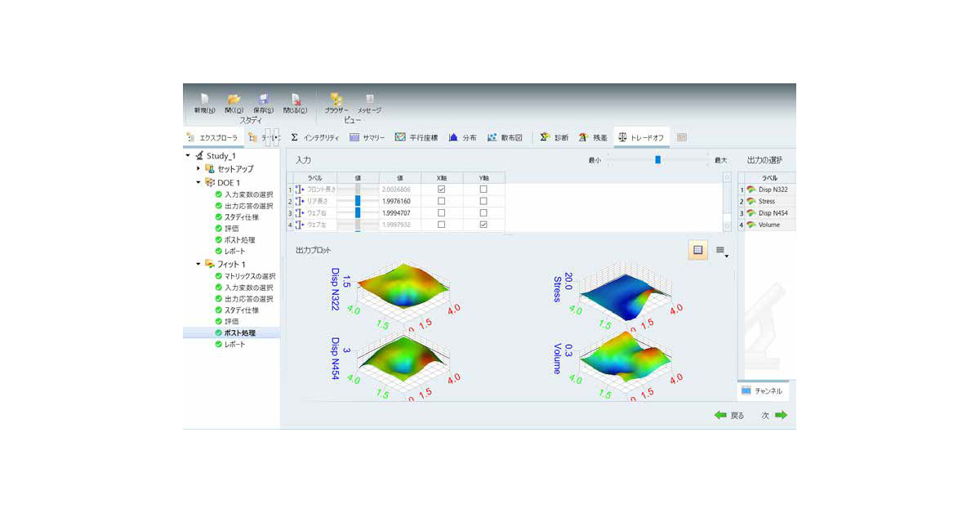The image size is (980, 513).
Task: Click the Study_1 microscope icon
Action: click(199, 155)
